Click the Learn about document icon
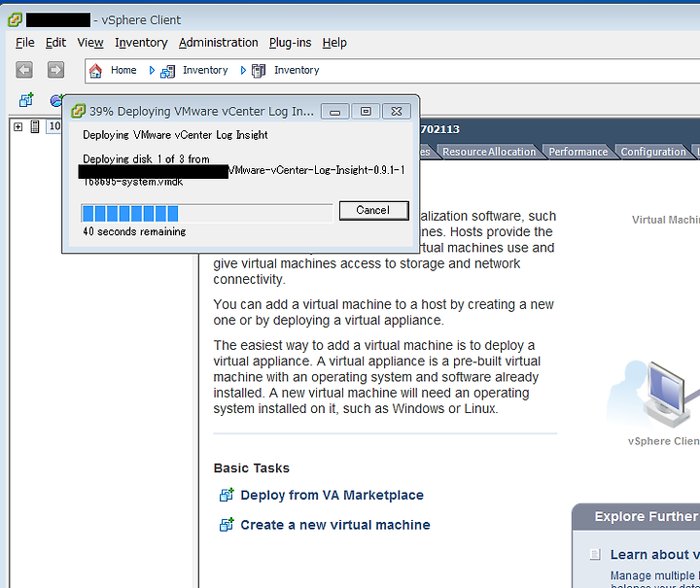The image size is (700, 588). coord(595,555)
